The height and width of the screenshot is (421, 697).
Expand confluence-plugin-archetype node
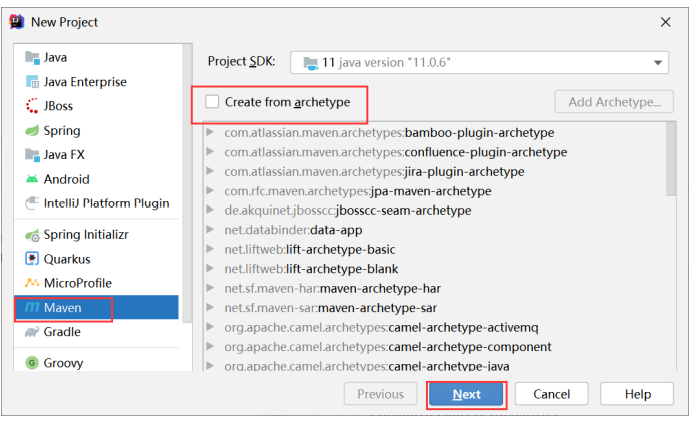tap(210, 152)
